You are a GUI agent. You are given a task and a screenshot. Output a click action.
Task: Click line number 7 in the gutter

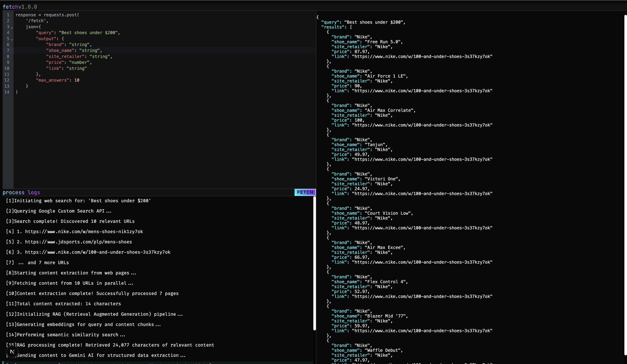pos(8,50)
